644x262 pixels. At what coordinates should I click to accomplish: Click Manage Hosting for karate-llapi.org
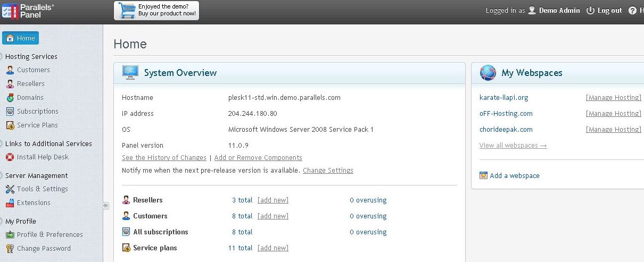pos(613,98)
